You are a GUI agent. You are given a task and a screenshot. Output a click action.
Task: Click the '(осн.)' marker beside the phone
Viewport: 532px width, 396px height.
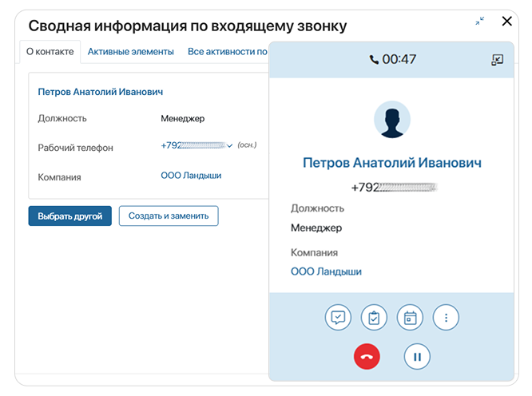tap(247, 145)
